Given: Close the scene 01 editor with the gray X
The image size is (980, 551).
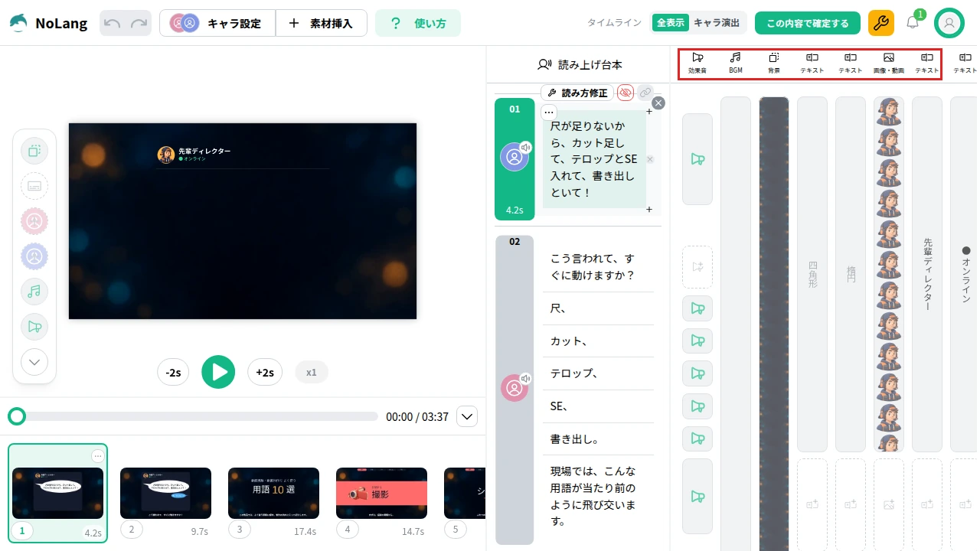Looking at the screenshot, I should pyautogui.click(x=658, y=103).
